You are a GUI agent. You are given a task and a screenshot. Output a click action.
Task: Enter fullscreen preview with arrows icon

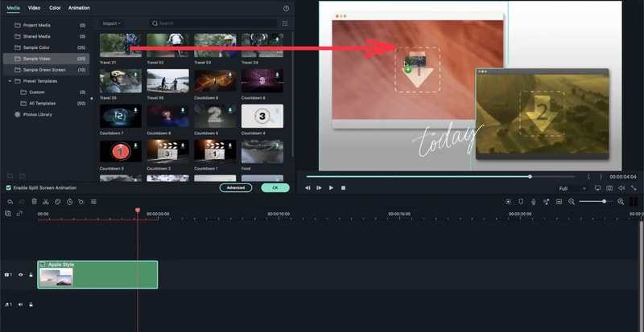pyautogui.click(x=634, y=188)
